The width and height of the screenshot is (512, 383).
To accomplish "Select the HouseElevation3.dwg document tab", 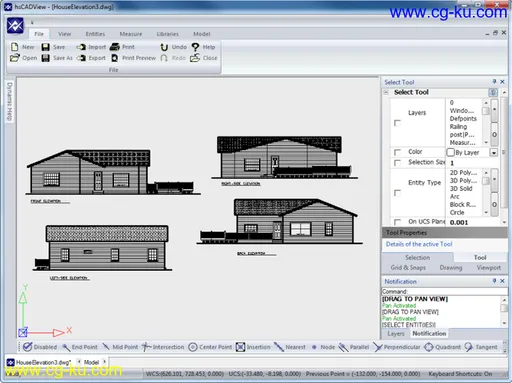I will point(39,362).
